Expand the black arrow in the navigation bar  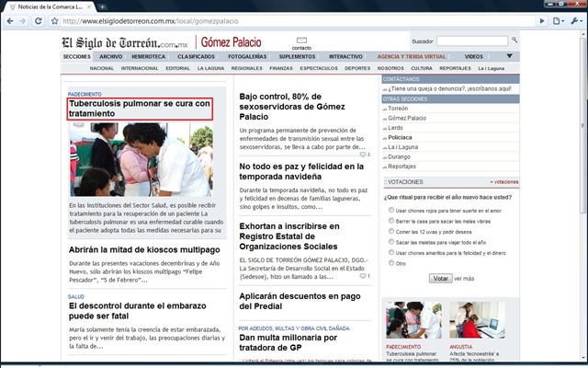(x=509, y=56)
